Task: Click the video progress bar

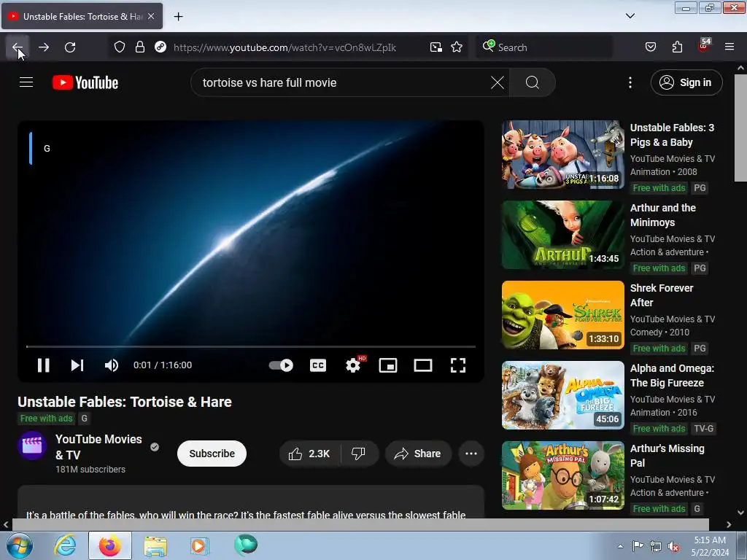Action: point(251,346)
